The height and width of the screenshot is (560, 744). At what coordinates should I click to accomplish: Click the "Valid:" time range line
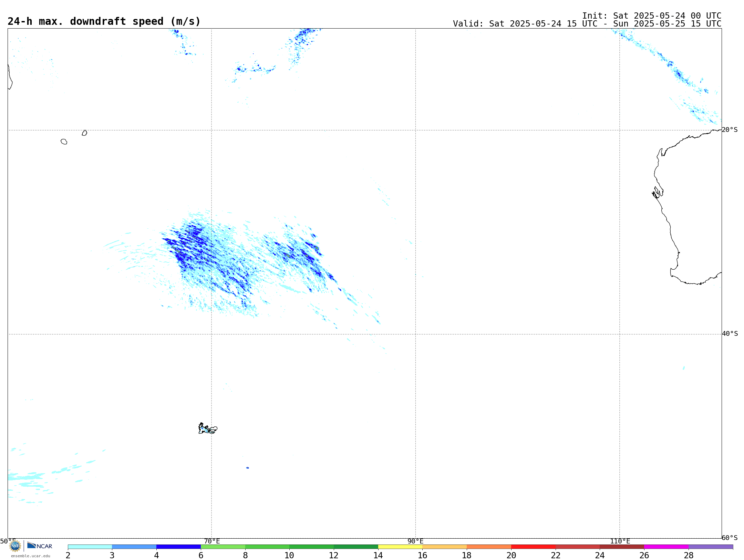pyautogui.click(x=587, y=24)
